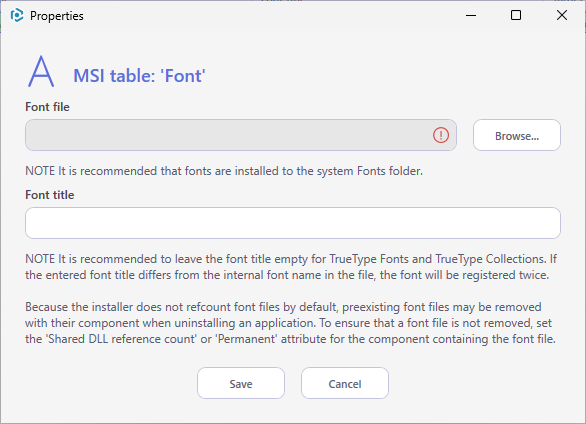
Task: Click the note about TrueType Collections
Action: pyautogui.click(x=291, y=267)
